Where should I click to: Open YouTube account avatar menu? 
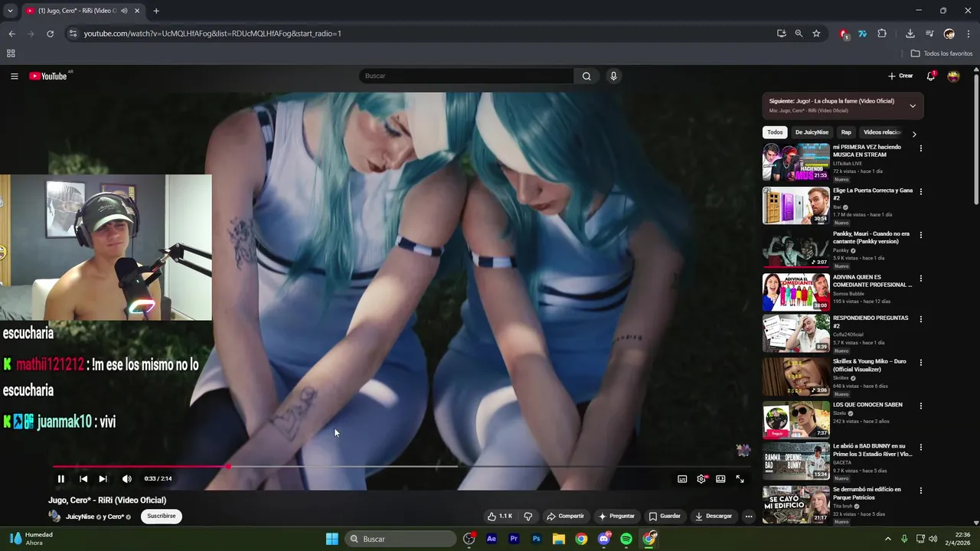point(953,76)
